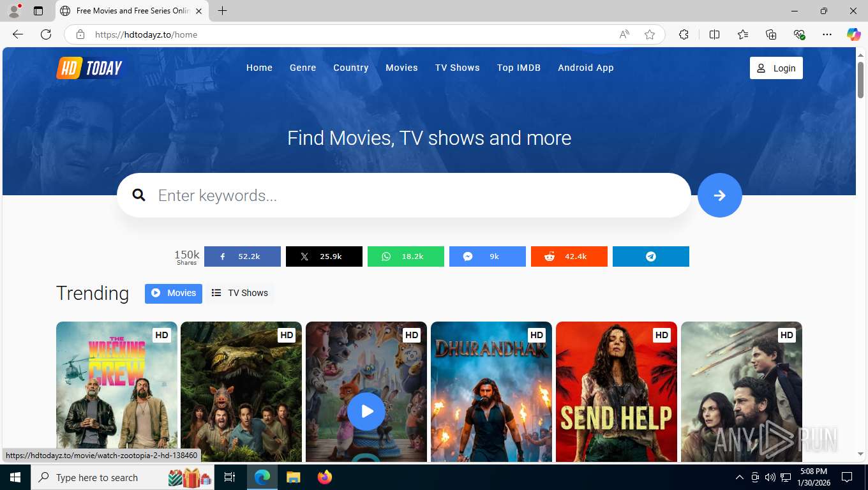Open a new browser tab

click(222, 11)
